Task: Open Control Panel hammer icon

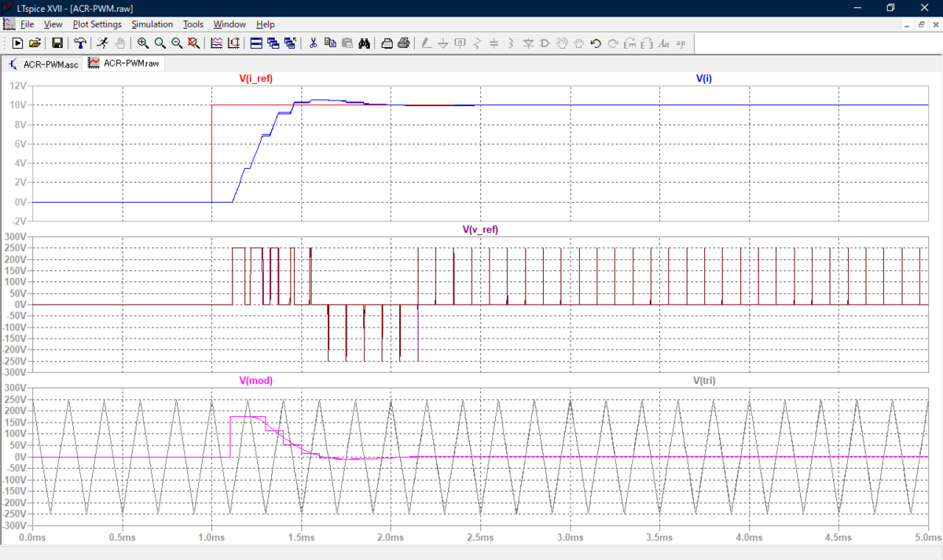Action: tap(80, 43)
